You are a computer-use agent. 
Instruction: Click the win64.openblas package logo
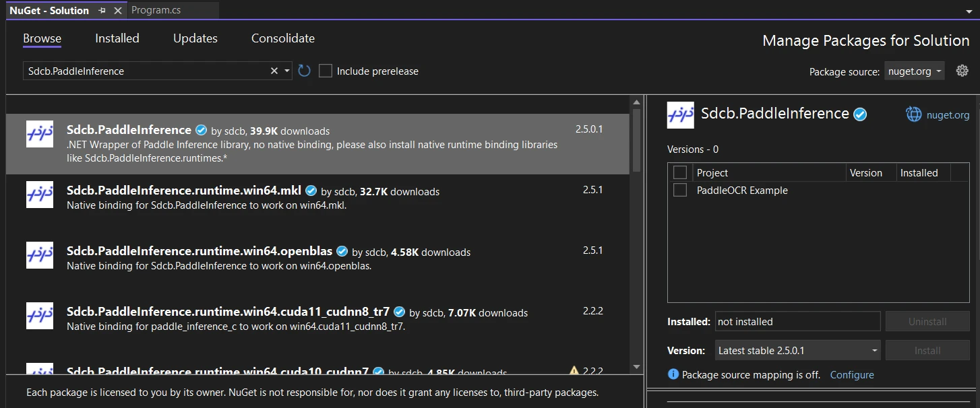coord(40,255)
